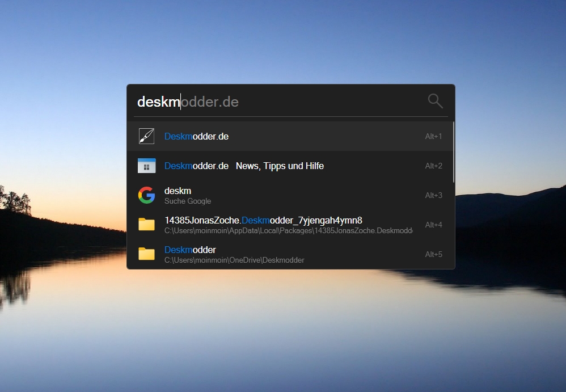The height and width of the screenshot is (392, 566).
Task: Click the folder icon for 14385JonasZoche.Deskmodder_7yjengah4ymn8
Action: pyautogui.click(x=146, y=225)
